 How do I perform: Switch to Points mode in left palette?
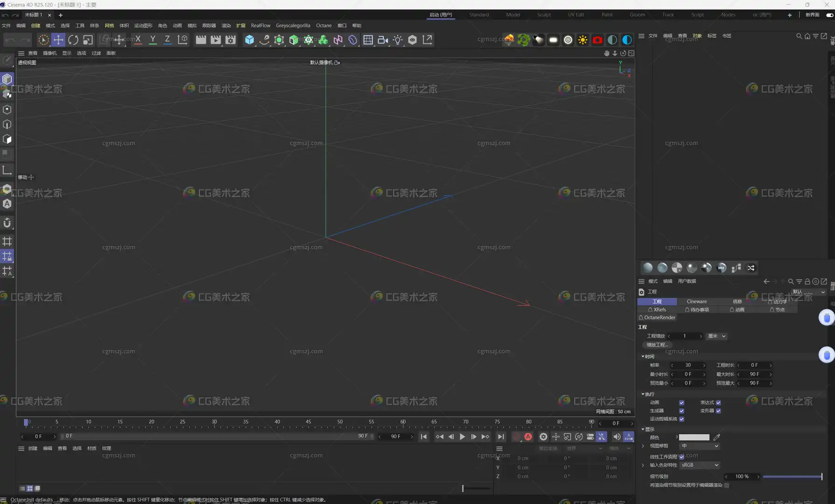pyautogui.click(x=7, y=110)
